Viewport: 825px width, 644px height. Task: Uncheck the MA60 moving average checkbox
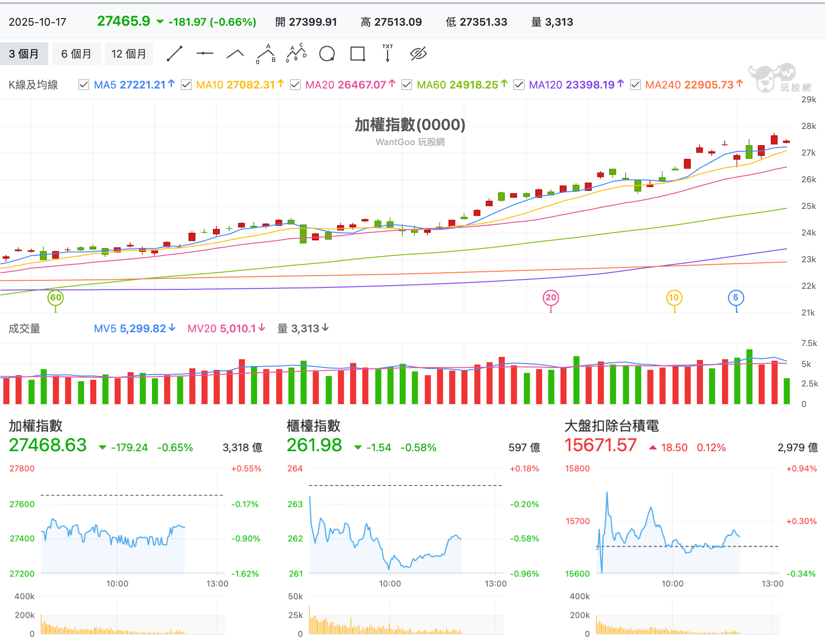[x=407, y=85]
